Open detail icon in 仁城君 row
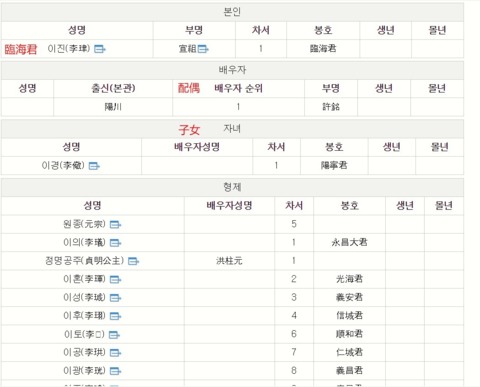Image resolution: width=480 pixels, height=387 pixels. point(115,353)
